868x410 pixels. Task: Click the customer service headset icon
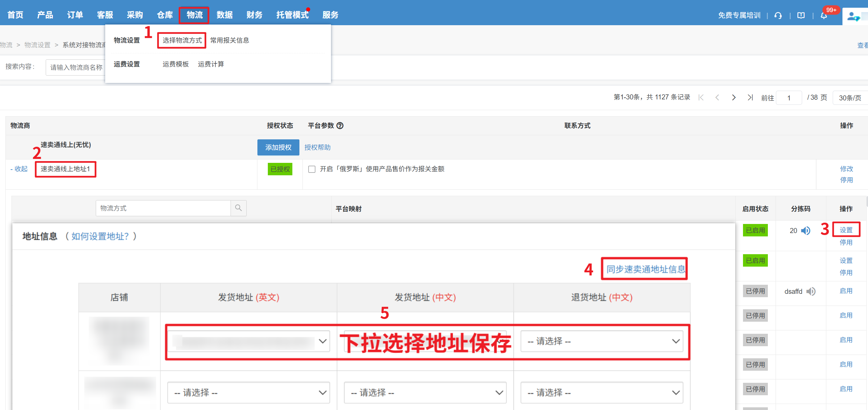pos(778,15)
